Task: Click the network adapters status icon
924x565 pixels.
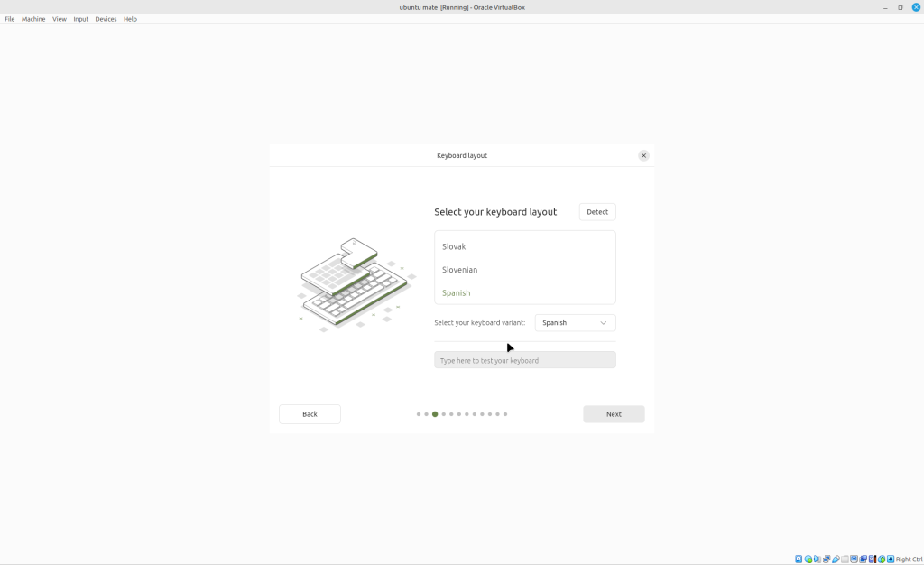Action: (827, 559)
